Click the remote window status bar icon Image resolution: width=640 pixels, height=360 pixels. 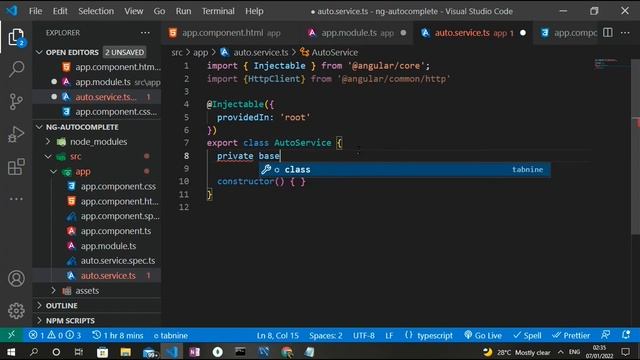pyautogui.click(x=11, y=335)
